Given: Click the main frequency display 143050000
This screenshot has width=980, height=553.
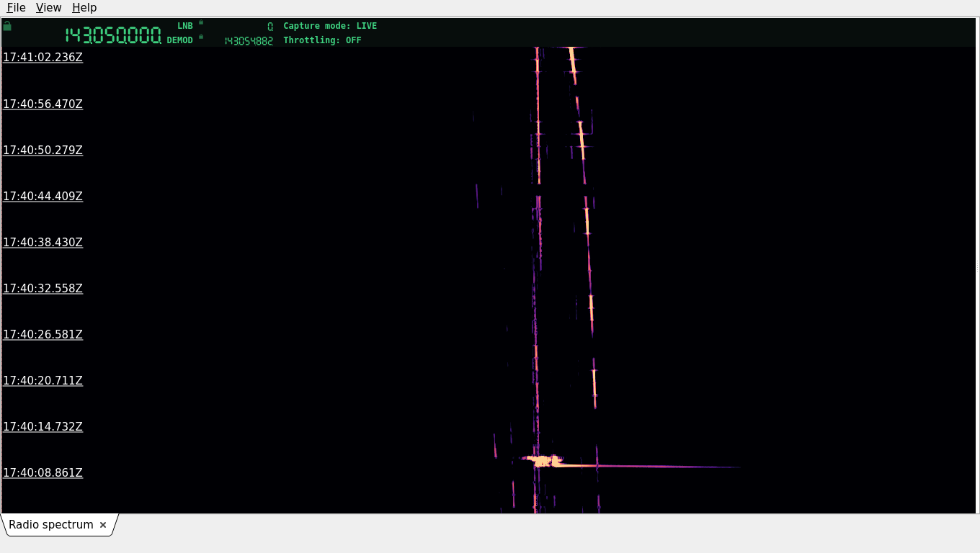Looking at the screenshot, I should (x=113, y=35).
